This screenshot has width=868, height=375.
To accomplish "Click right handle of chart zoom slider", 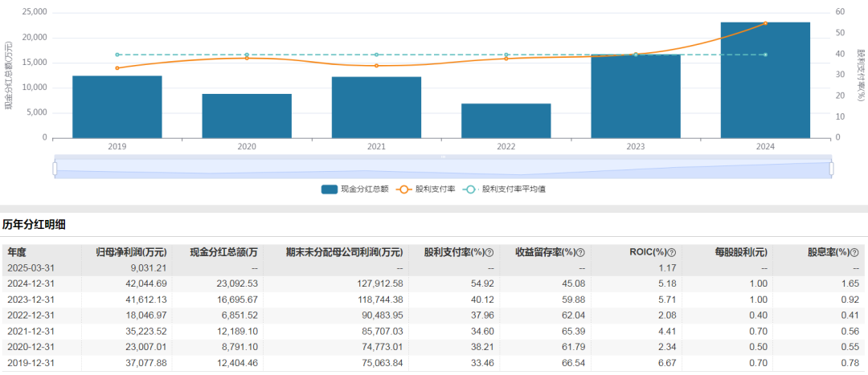I will pos(832,169).
